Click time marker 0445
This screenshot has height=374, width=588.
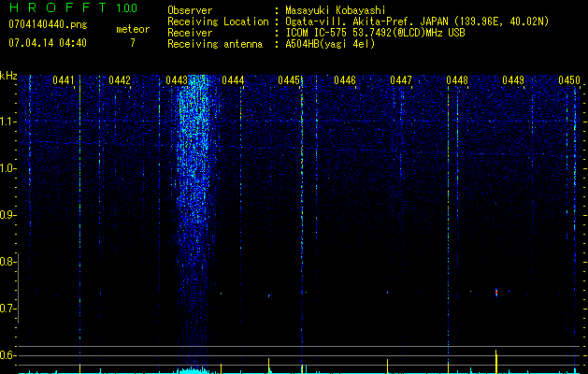tap(289, 80)
